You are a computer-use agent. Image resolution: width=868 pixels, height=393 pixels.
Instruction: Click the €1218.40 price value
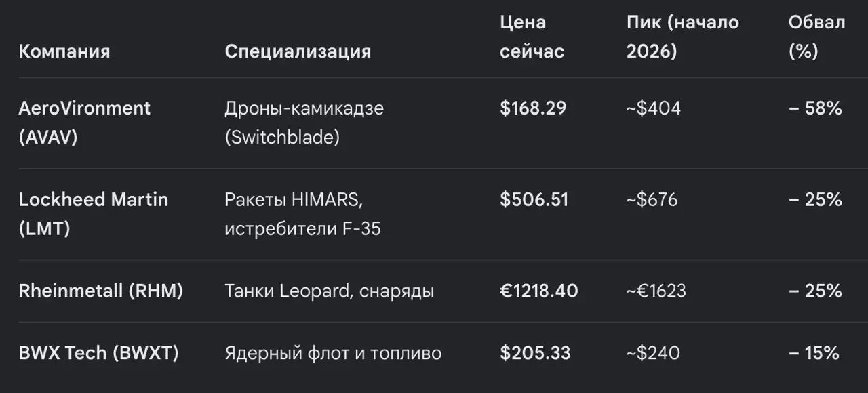coord(539,291)
